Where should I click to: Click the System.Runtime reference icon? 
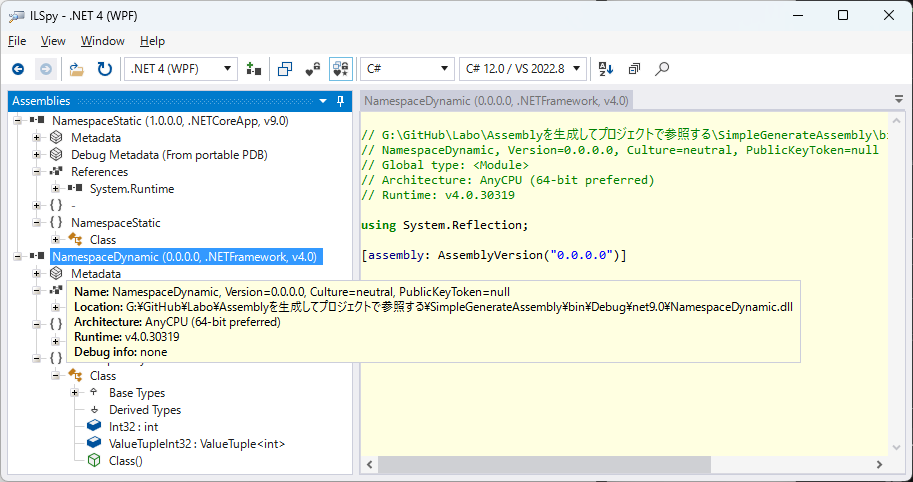pyautogui.click(x=75, y=189)
